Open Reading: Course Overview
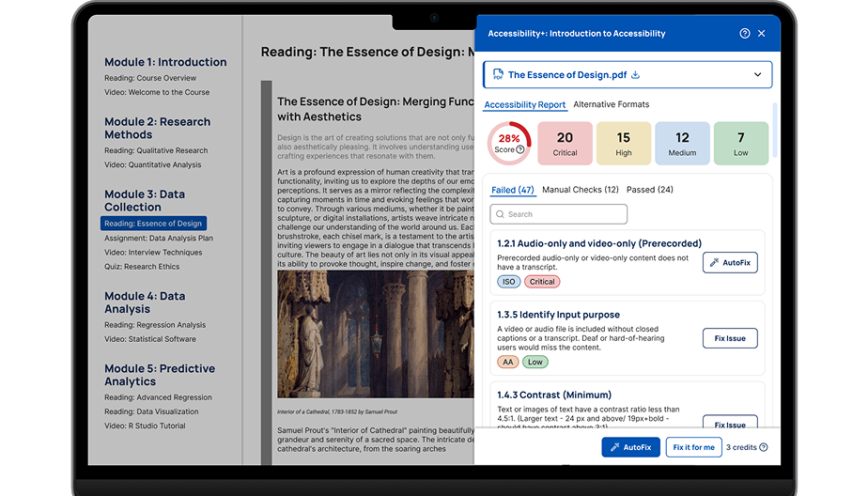Viewport: 868px width, 496px height. tap(150, 78)
